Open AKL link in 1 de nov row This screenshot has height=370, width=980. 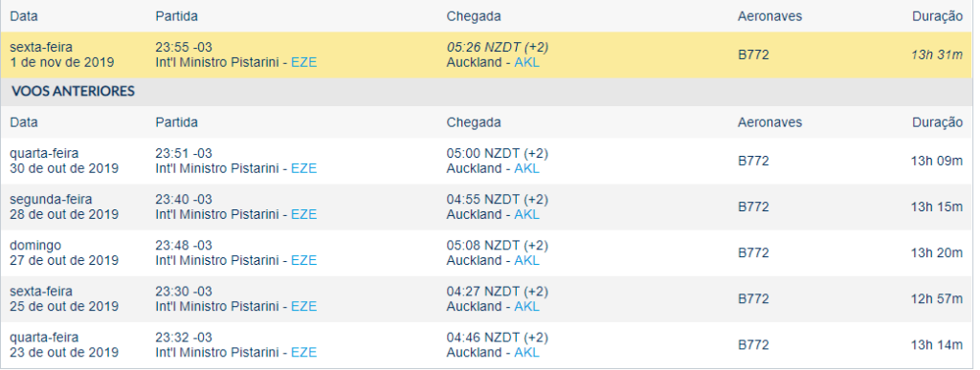coord(527,62)
